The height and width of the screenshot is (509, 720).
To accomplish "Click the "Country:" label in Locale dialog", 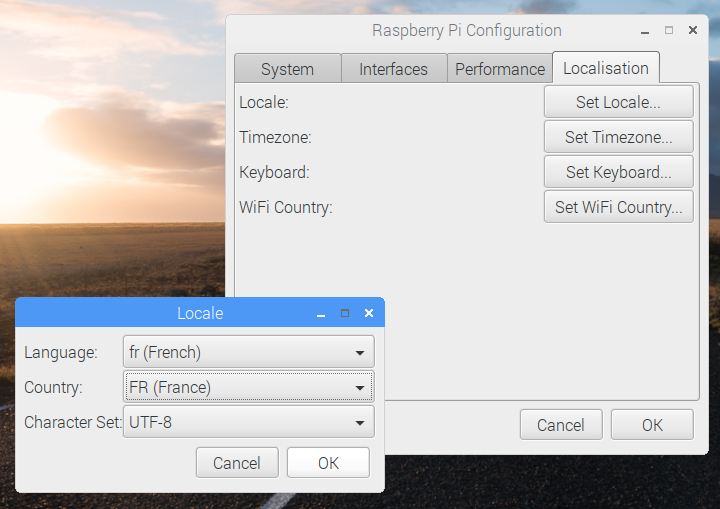I will (x=53, y=387).
